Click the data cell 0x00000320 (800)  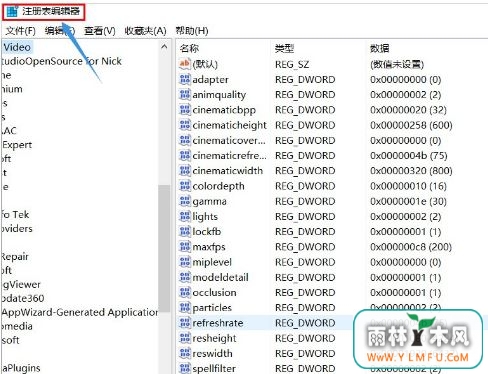(x=411, y=171)
